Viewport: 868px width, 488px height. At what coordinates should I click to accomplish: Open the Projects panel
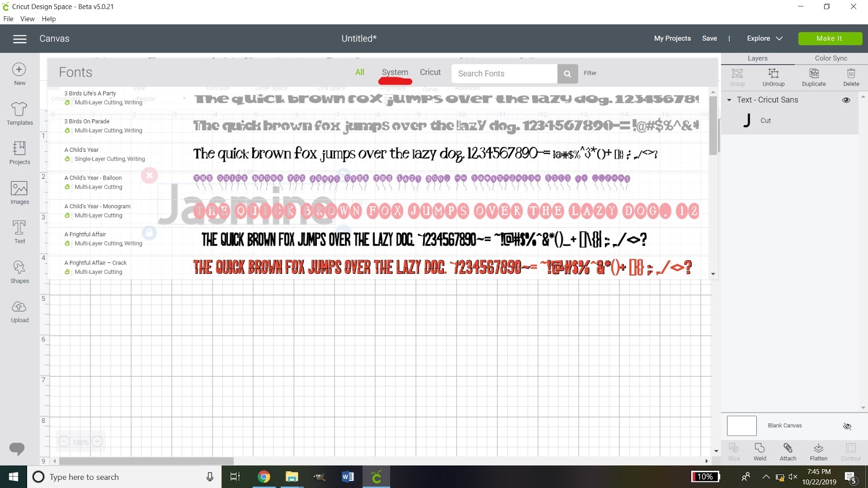20,153
